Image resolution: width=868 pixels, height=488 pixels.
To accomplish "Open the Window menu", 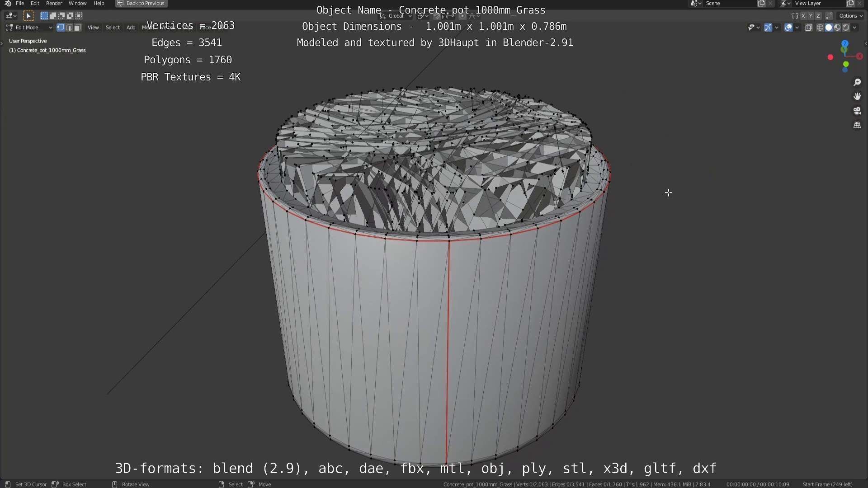I will tap(77, 3).
